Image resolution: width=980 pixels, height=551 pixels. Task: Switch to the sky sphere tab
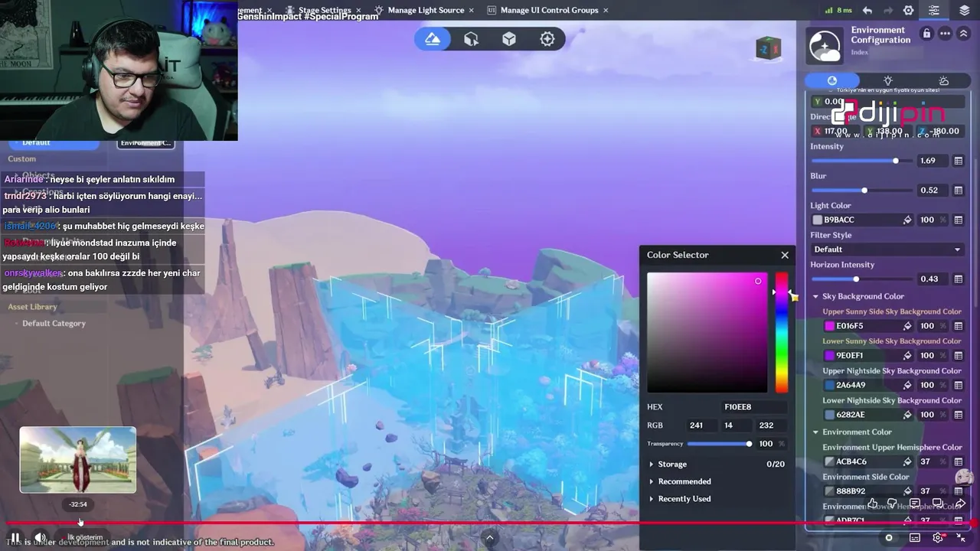[x=832, y=80]
